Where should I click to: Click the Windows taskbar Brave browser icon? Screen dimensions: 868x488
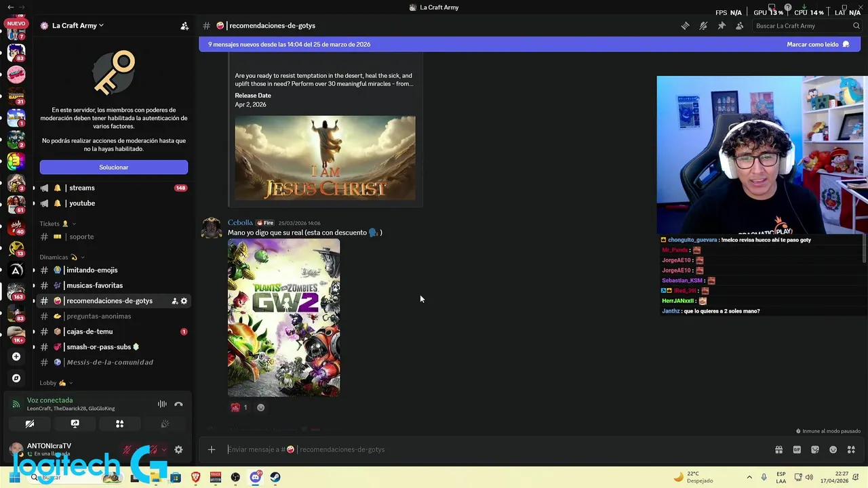(196, 477)
